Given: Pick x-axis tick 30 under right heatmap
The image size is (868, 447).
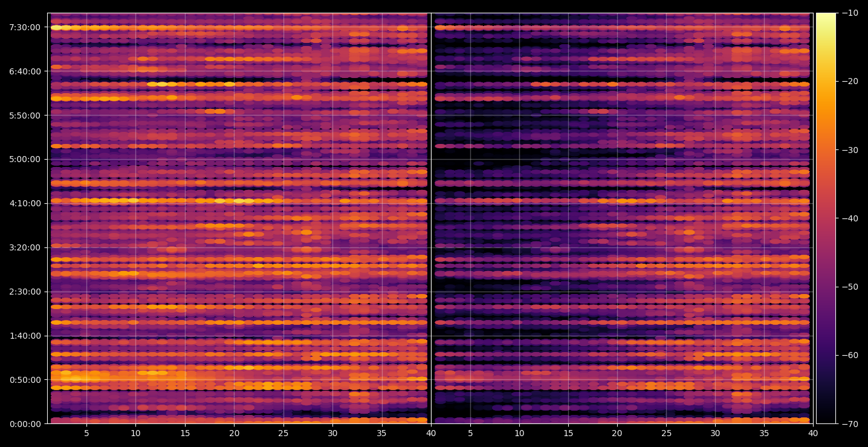Looking at the screenshot, I should coord(716,433).
